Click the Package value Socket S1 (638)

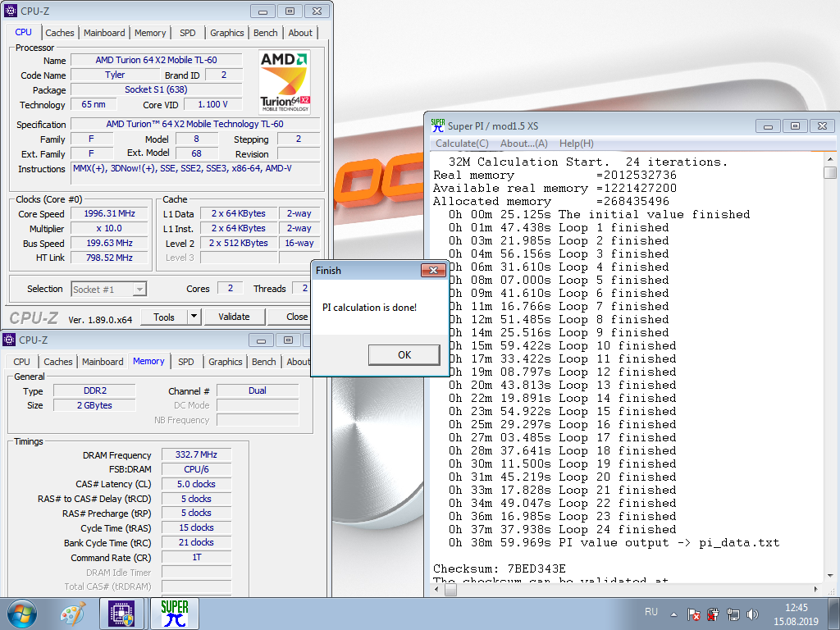(157, 89)
